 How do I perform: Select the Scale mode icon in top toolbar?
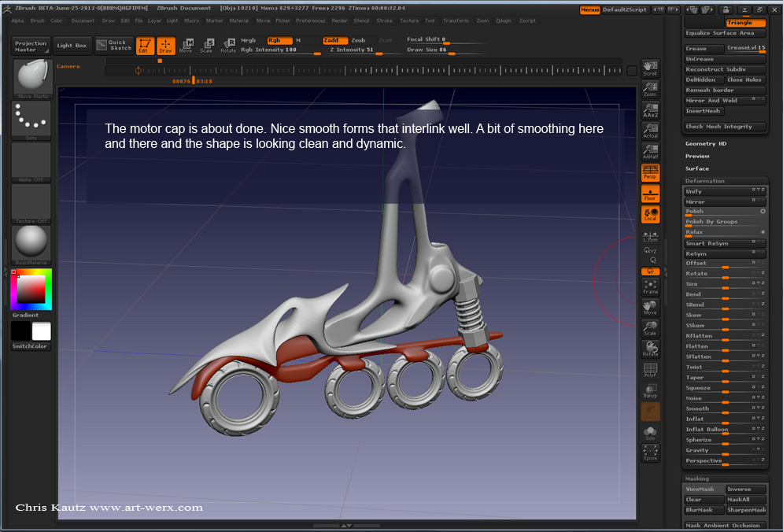pyautogui.click(x=207, y=46)
